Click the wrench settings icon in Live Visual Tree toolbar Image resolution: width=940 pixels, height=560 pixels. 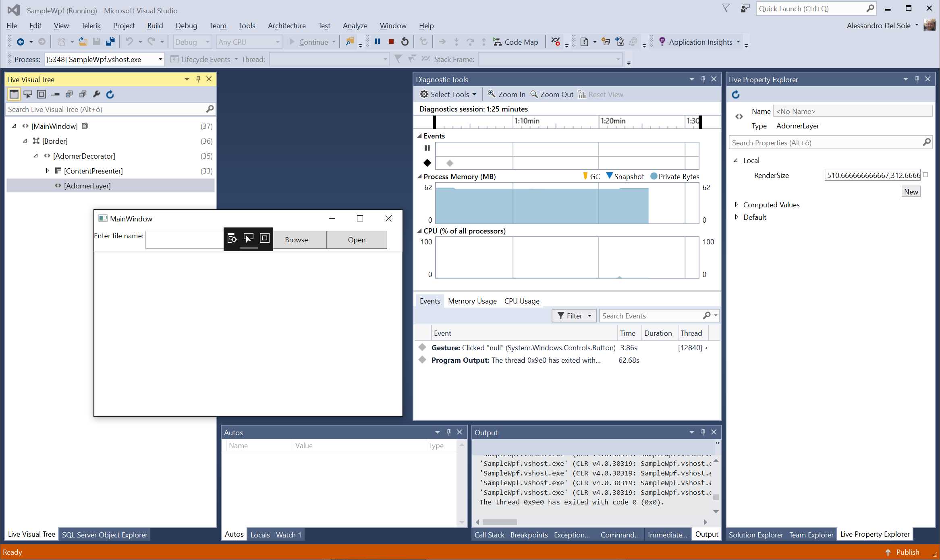click(x=96, y=94)
